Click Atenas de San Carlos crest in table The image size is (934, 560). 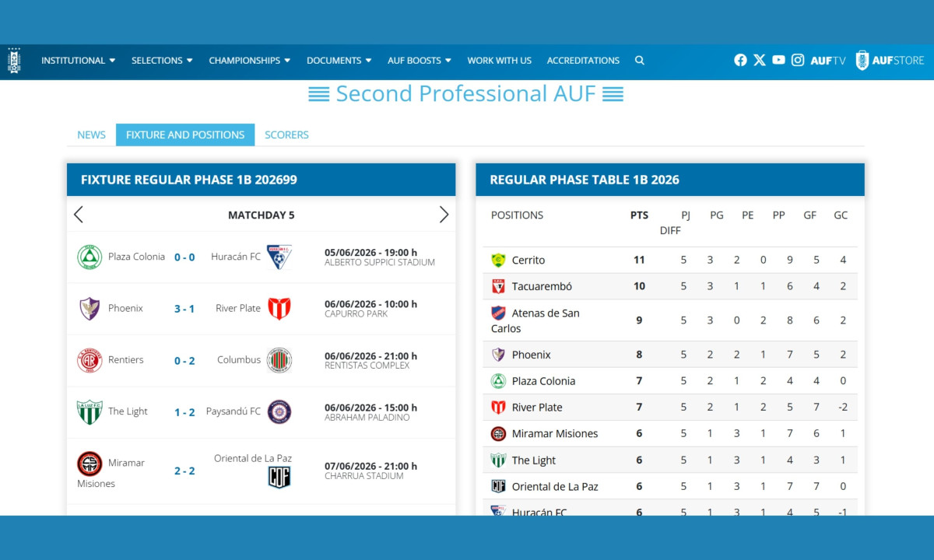[498, 313]
